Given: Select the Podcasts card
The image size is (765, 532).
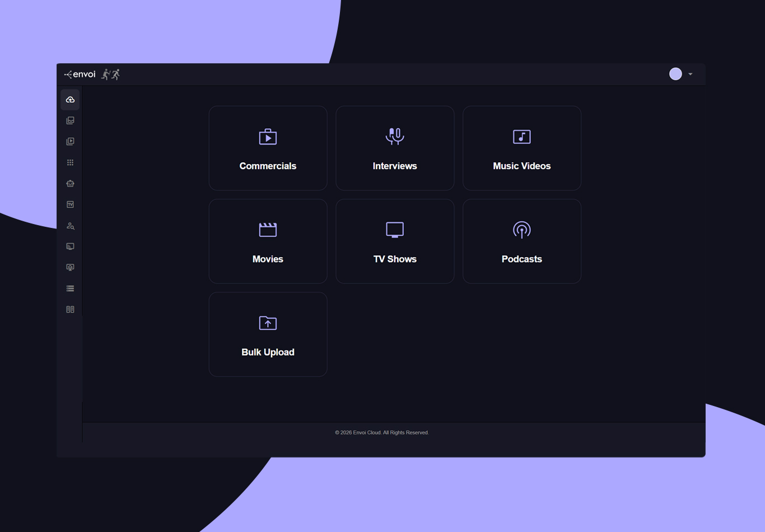Looking at the screenshot, I should point(522,241).
